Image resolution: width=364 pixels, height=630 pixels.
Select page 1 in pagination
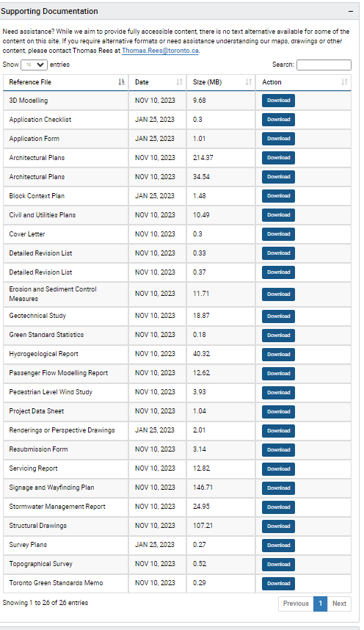[x=320, y=604]
